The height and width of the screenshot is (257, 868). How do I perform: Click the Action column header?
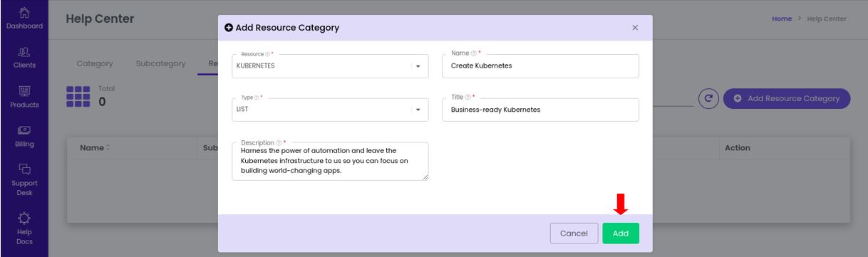click(738, 148)
